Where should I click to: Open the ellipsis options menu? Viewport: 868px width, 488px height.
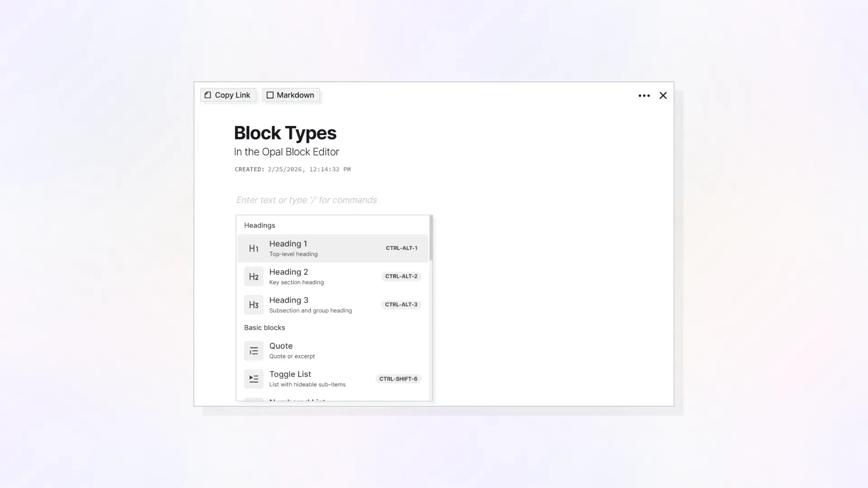pyautogui.click(x=644, y=95)
